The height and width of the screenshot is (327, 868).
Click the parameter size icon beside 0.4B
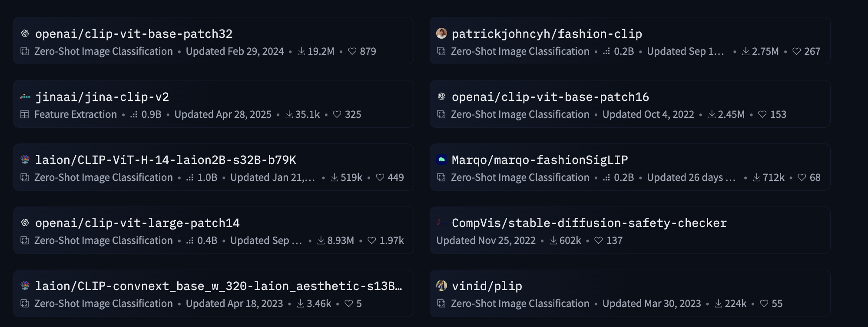[190, 240]
